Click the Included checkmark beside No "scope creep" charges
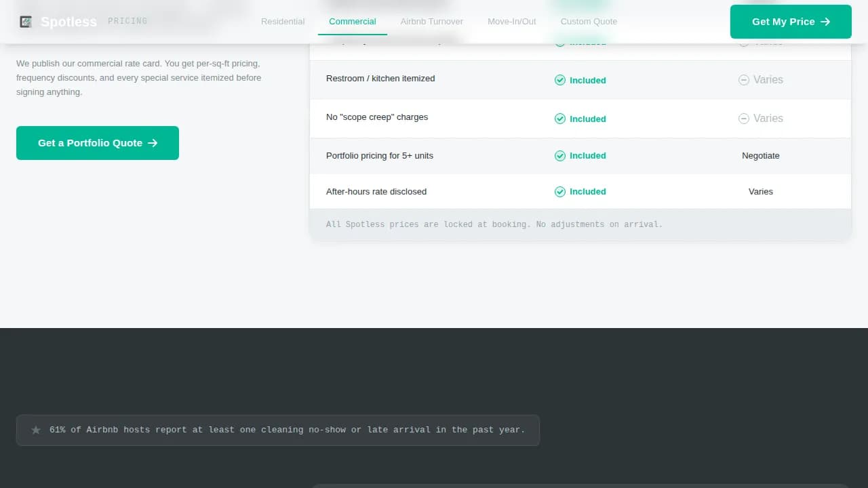This screenshot has width=868, height=488. click(x=560, y=119)
